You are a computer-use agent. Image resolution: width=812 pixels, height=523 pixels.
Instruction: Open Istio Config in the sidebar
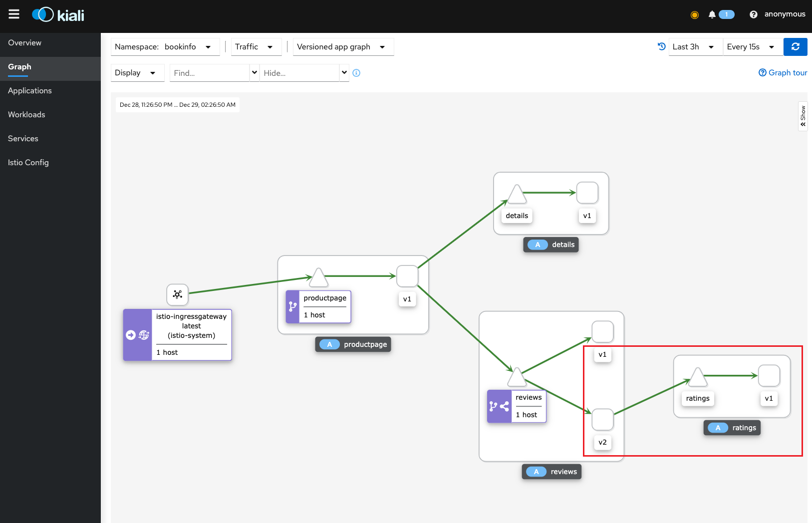tap(28, 163)
